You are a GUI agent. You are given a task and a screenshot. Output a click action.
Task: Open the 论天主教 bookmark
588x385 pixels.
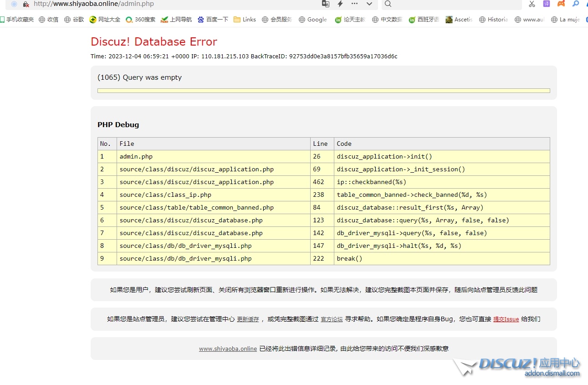click(350, 20)
